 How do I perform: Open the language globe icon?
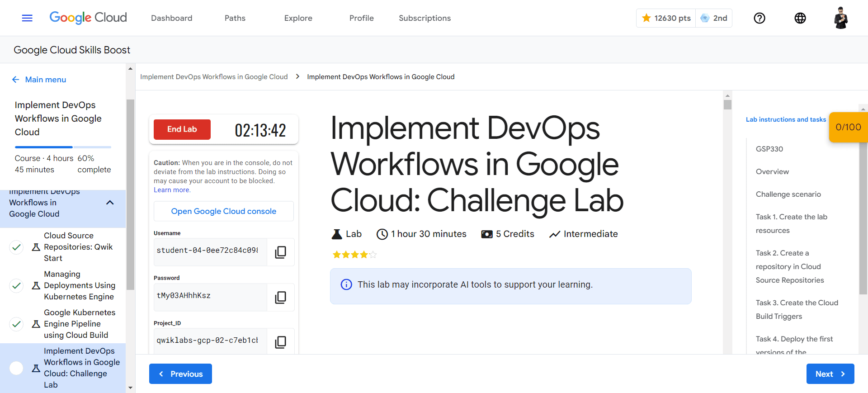pyautogui.click(x=800, y=18)
